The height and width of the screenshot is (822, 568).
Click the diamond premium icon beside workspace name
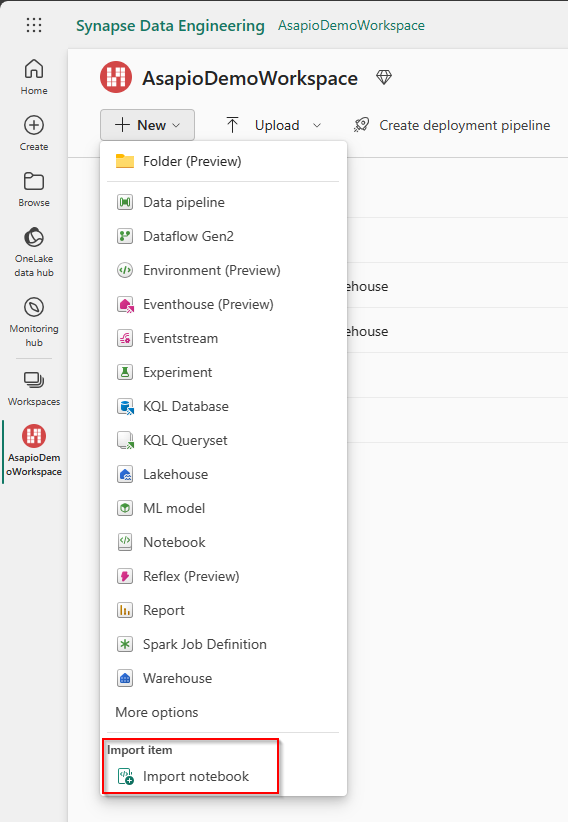[384, 78]
